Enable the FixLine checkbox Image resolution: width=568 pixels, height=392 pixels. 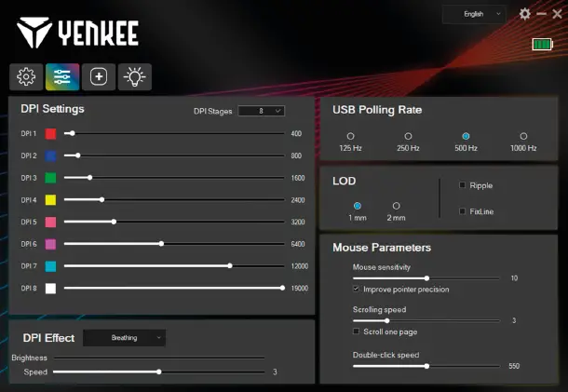tap(462, 211)
